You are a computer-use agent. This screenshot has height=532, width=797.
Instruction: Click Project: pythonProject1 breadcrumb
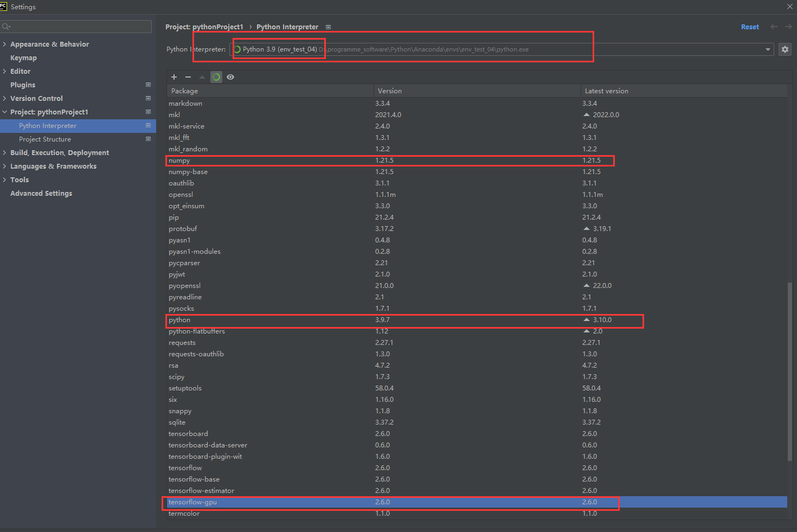[204, 27]
